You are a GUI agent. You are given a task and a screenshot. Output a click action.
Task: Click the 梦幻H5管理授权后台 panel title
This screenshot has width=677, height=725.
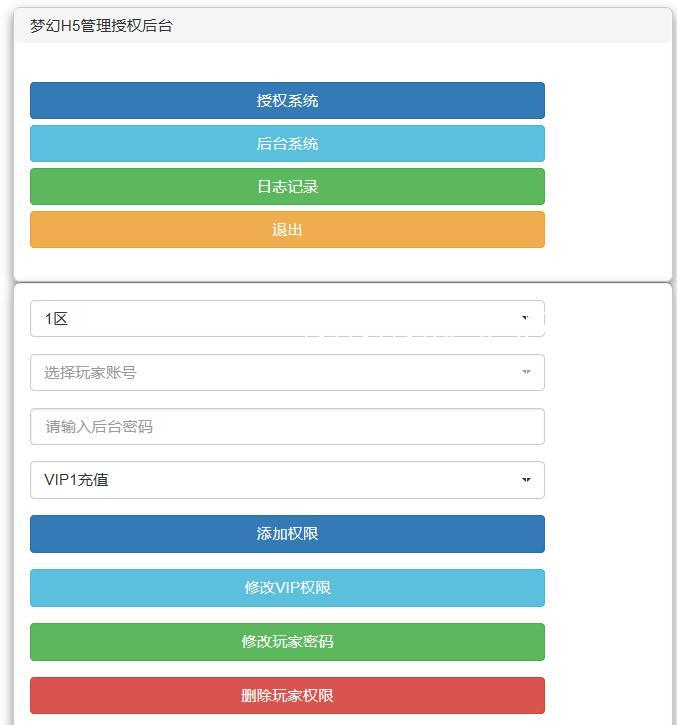point(101,27)
